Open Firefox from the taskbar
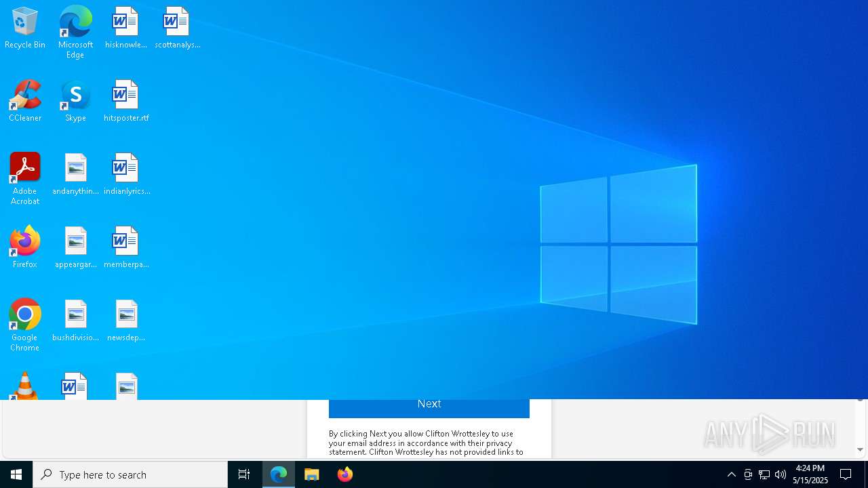 pyautogui.click(x=345, y=474)
